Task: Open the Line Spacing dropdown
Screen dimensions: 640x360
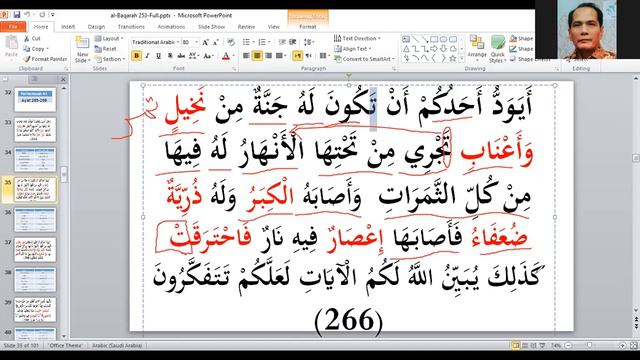Action: [x=309, y=42]
